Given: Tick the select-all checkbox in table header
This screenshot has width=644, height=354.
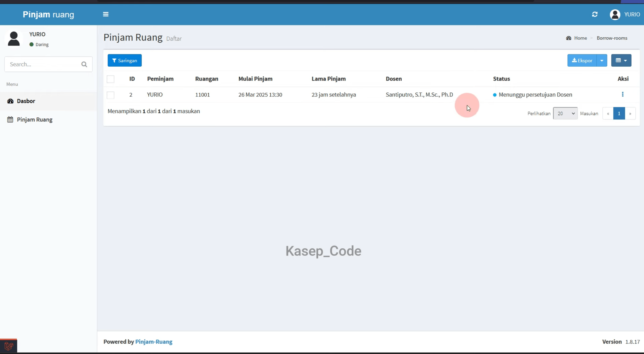Looking at the screenshot, I should 110,79.
